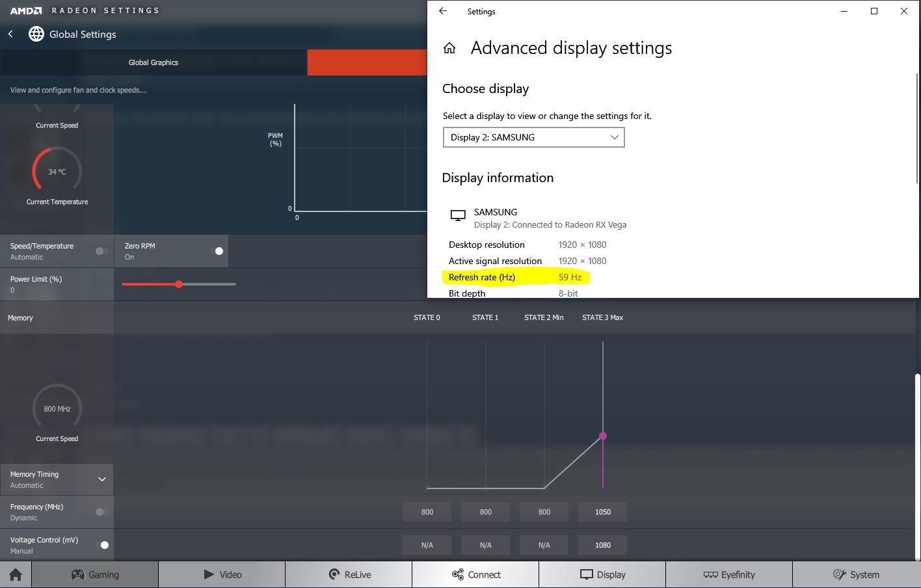Click the Current Temperature label
Screen dimensions: 921x588
[x=57, y=202]
